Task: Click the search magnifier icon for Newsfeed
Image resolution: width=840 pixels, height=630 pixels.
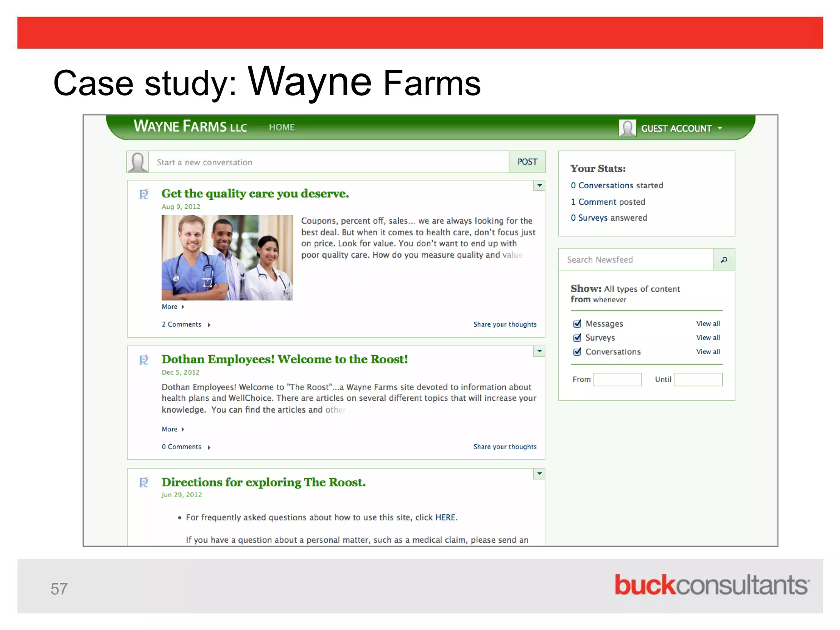Action: (724, 260)
